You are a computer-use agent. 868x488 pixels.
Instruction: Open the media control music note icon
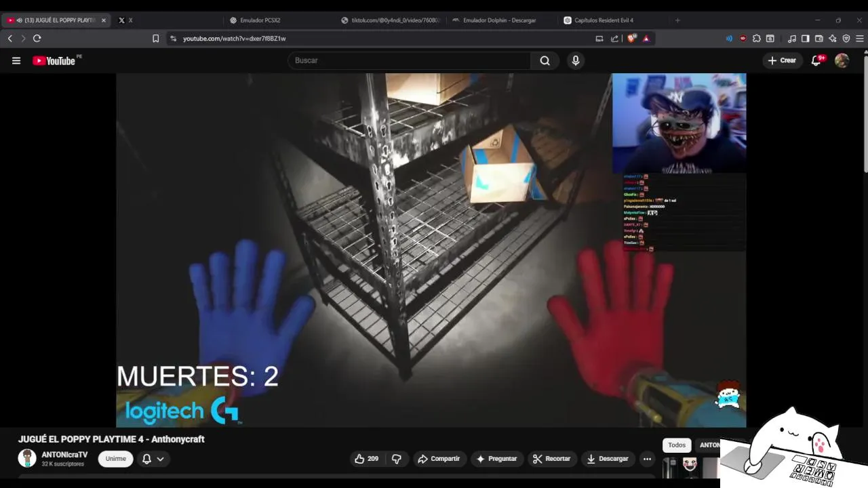792,39
